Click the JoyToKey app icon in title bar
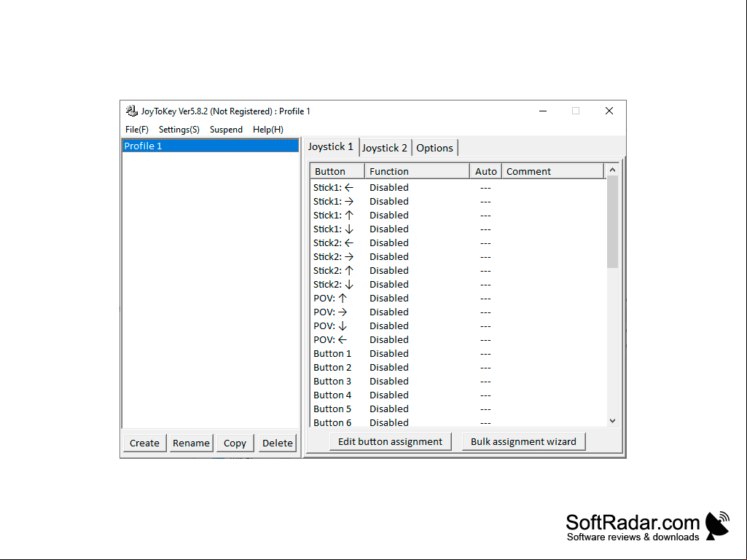Viewport: 747px width, 560px height. [131, 111]
